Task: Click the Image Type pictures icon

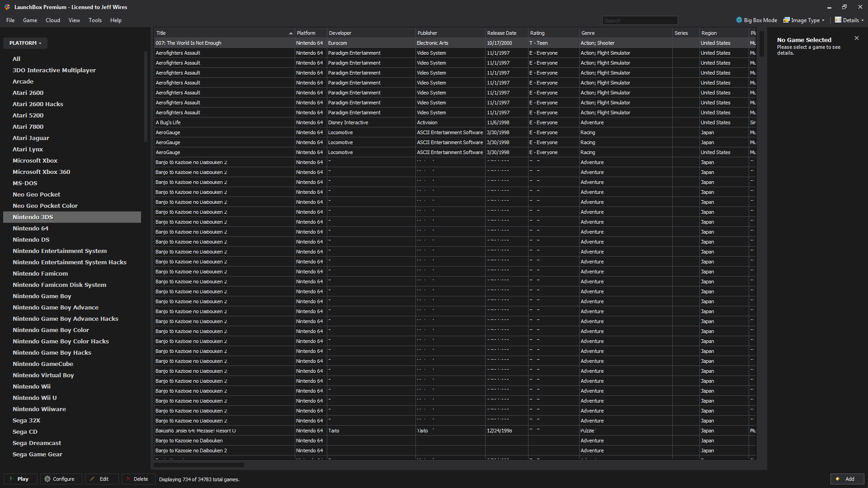Action: click(787, 20)
